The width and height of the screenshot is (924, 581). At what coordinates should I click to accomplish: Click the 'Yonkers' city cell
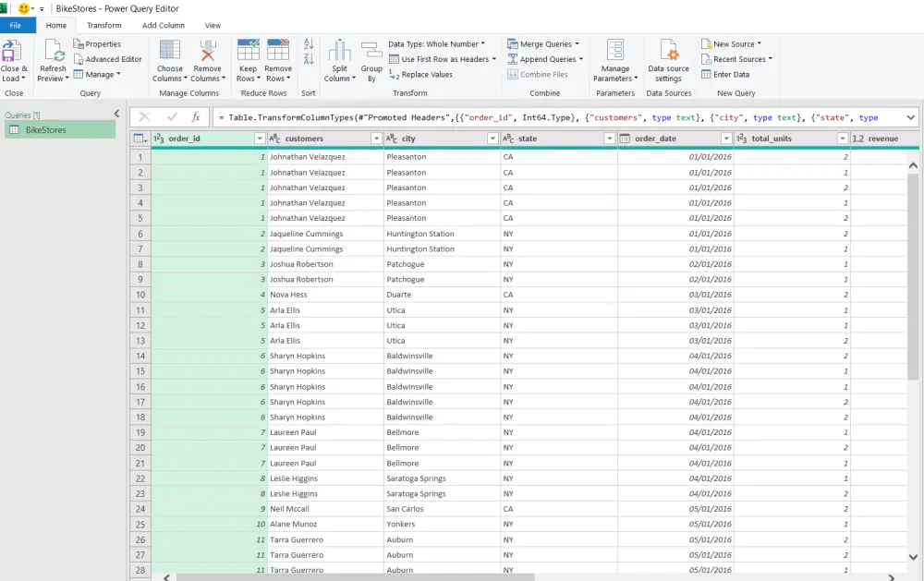pyautogui.click(x=442, y=525)
